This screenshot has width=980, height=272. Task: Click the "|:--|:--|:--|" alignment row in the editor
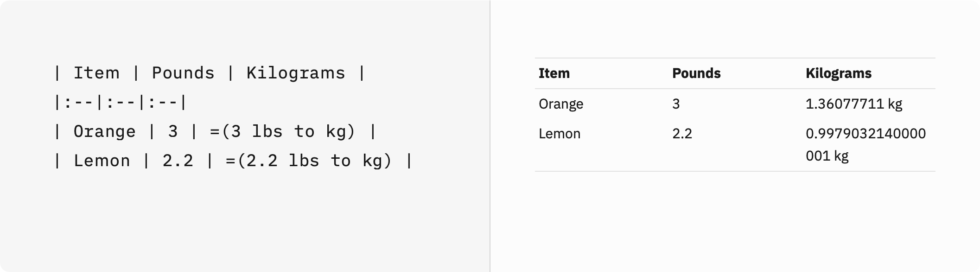pos(121,103)
